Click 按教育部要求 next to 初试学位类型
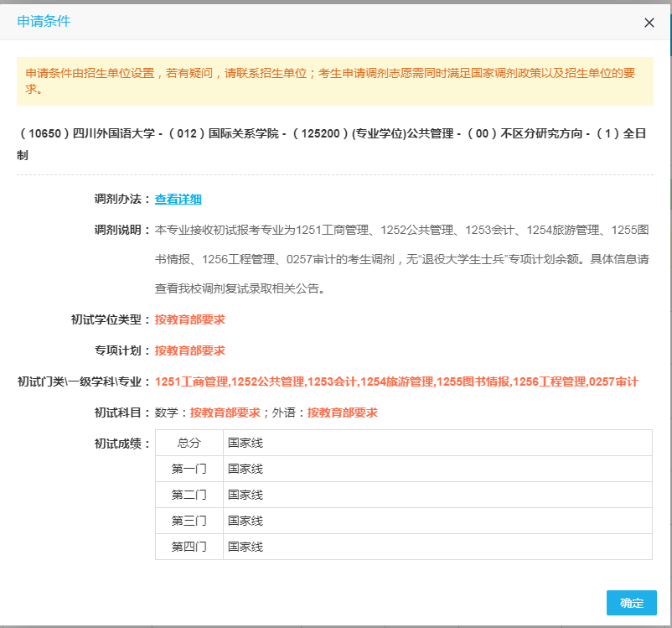This screenshot has width=672, height=628. (190, 319)
